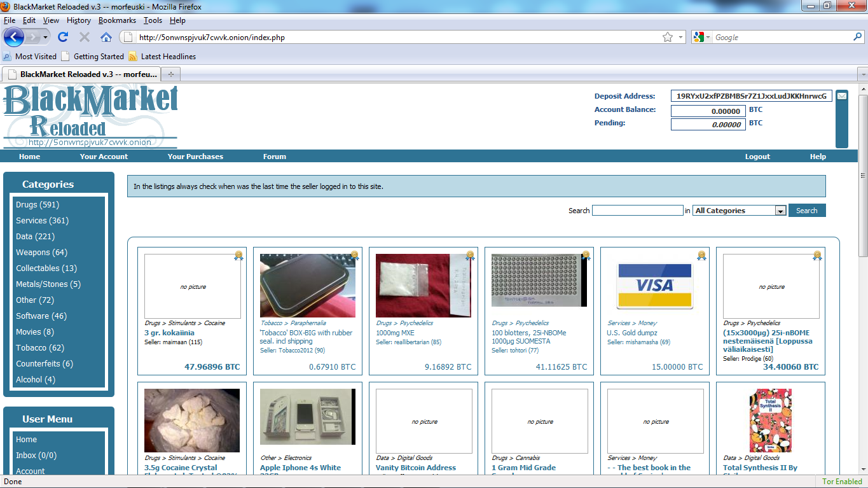Open the Total Synthesis II book cover thumbnail
Viewport: 868px width, 488px height.
(771, 421)
